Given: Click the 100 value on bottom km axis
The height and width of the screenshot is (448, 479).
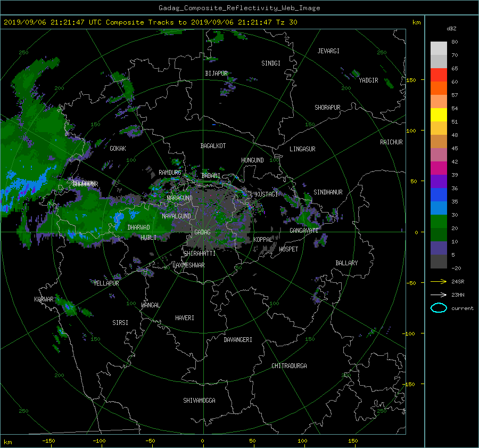Looking at the screenshot, I should point(302,441).
